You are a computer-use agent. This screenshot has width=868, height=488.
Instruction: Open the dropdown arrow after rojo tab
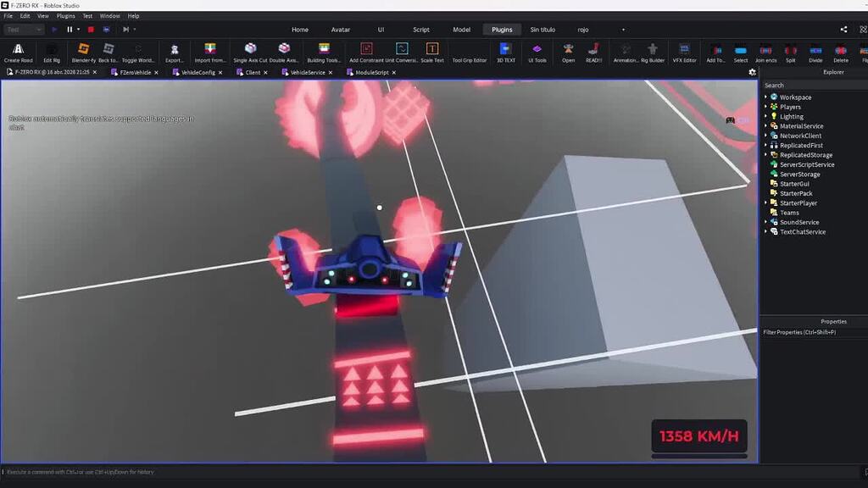tap(623, 30)
